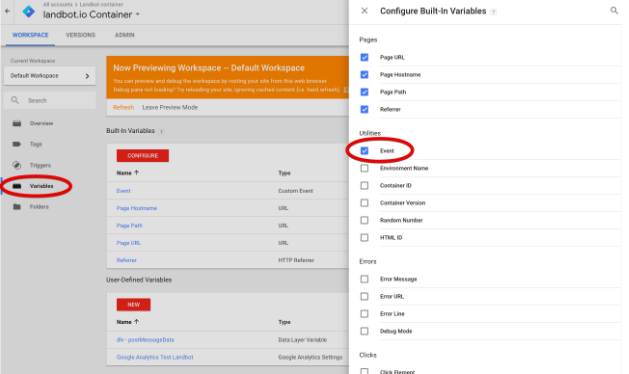This screenshot has width=629, height=374.
Task: Click the Built-In Variables help icon
Action: point(161,132)
